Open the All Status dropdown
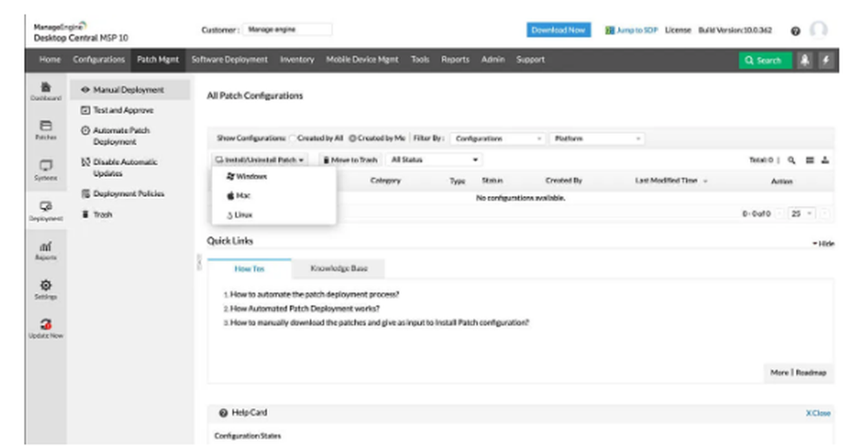 pos(434,160)
